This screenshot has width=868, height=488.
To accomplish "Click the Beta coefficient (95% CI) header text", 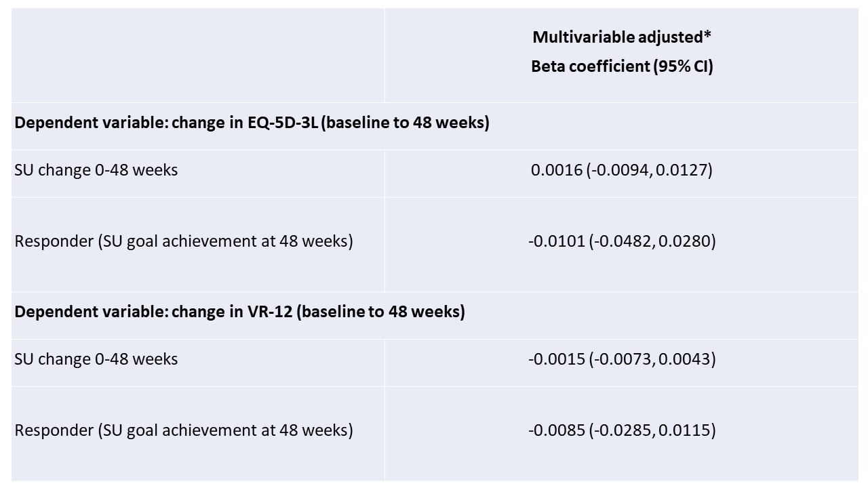I will point(622,66).
